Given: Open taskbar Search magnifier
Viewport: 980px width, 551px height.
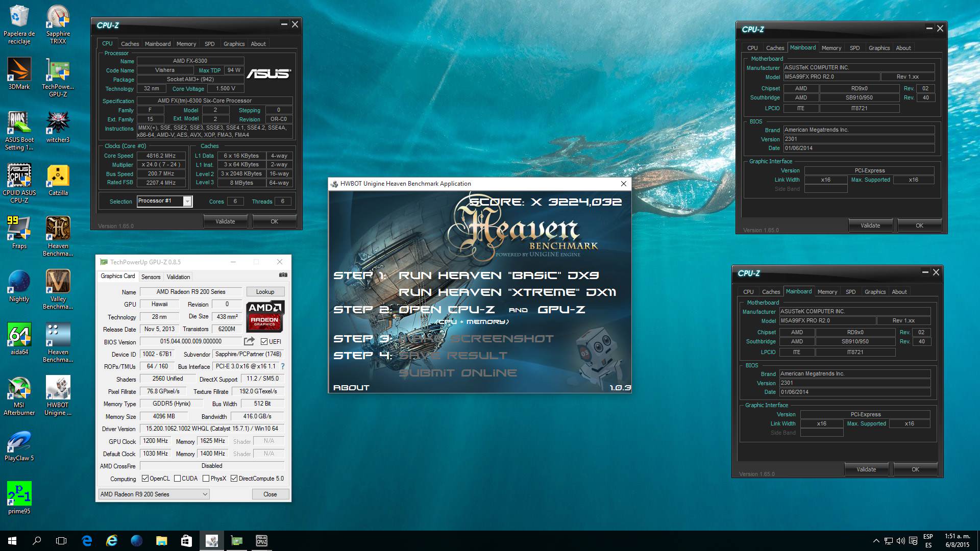Looking at the screenshot, I should click(x=37, y=541).
